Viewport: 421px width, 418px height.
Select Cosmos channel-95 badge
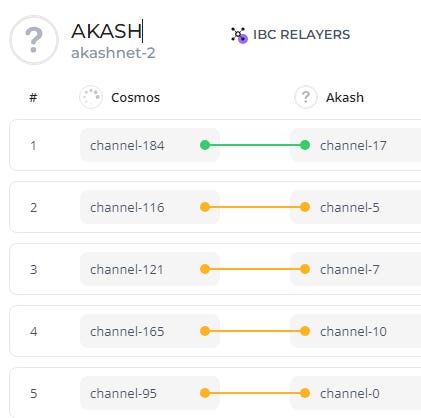pos(150,393)
